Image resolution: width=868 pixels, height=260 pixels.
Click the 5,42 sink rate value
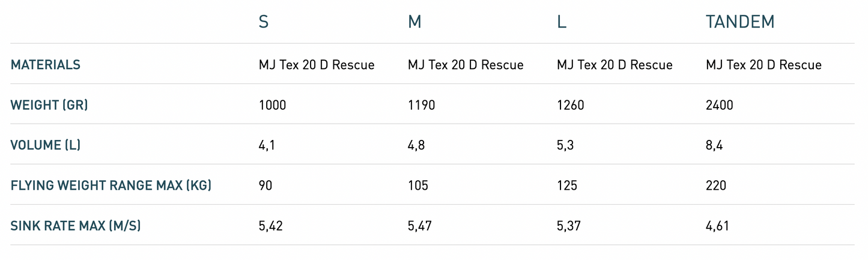(271, 226)
